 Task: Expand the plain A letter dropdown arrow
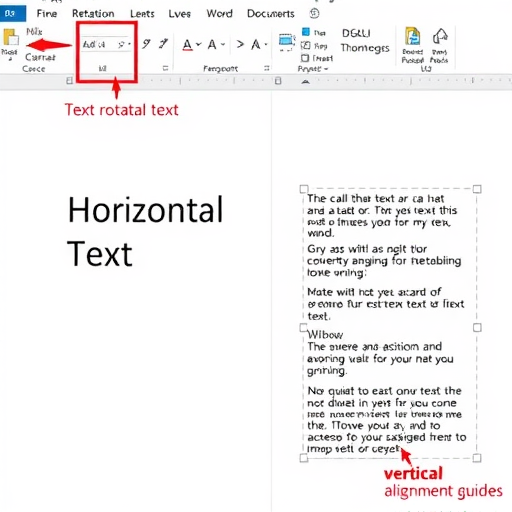223,44
